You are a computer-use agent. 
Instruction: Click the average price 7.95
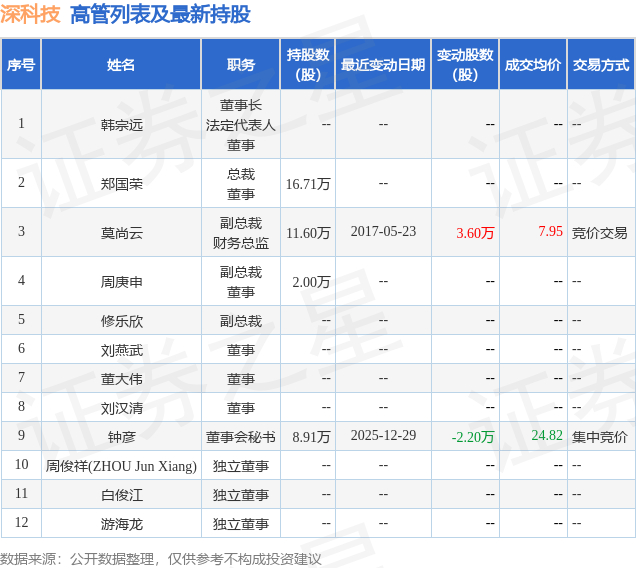click(550, 231)
